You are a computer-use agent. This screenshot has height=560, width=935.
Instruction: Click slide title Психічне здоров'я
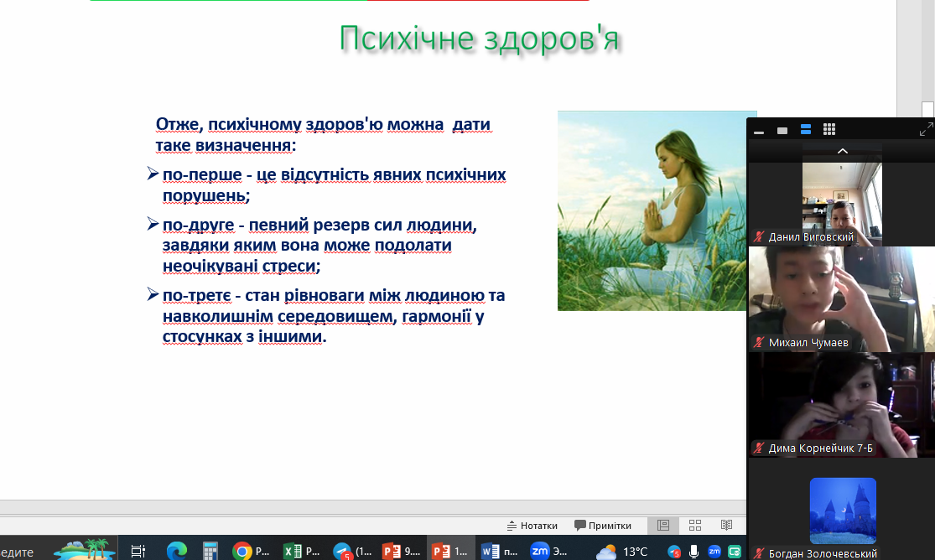(x=479, y=39)
